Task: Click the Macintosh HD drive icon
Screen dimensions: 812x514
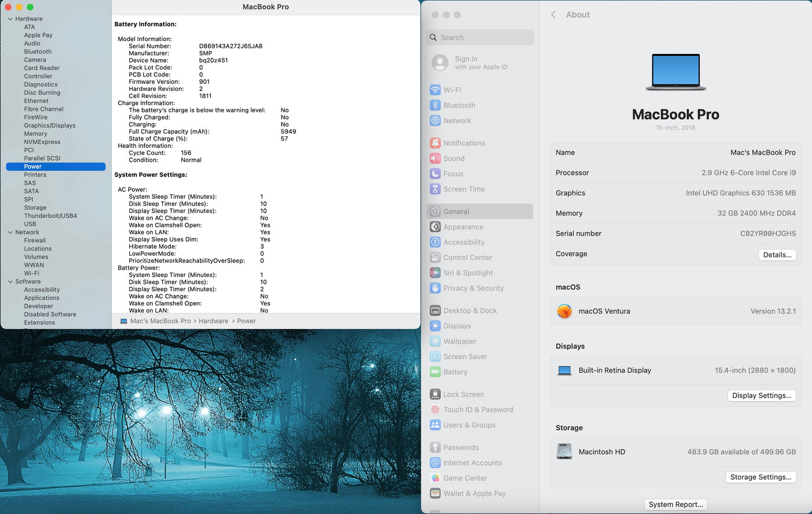Action: 564,452
